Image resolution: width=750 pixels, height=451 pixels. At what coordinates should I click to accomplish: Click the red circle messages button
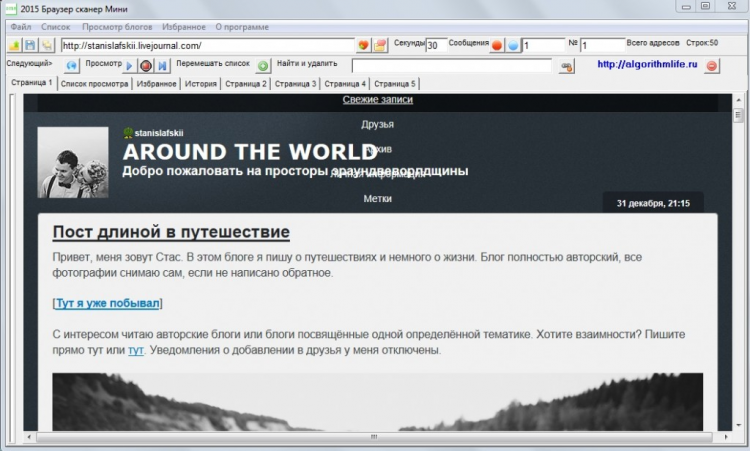pos(497,45)
